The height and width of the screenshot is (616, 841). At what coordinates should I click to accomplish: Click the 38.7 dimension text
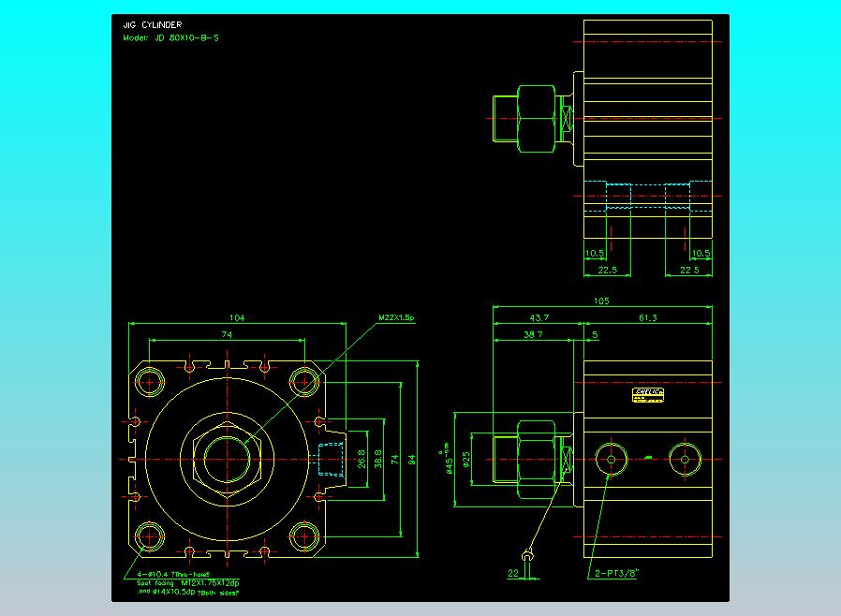coord(533,334)
